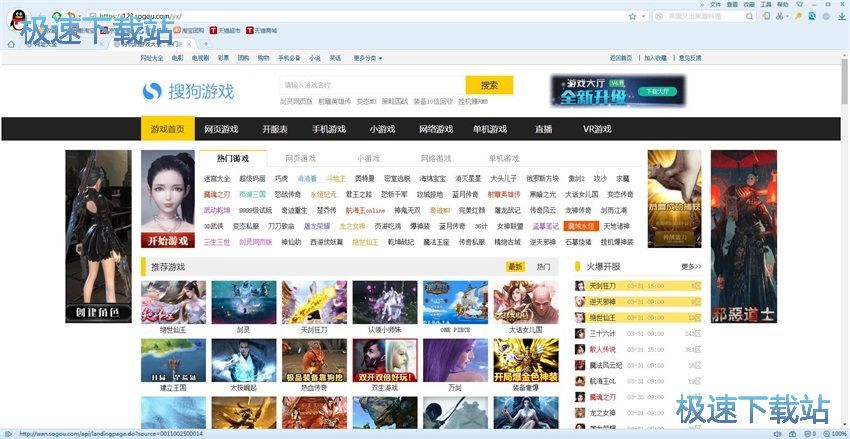This screenshot has height=439, width=850.
Task: Open VR游戏 in the black nav bar
Action: (x=597, y=129)
